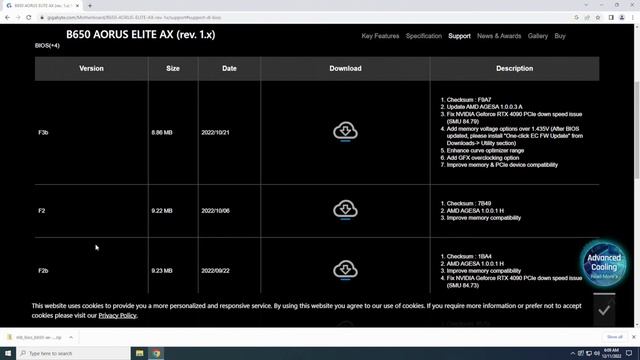
Task: Click the Windows taskbar search box
Action: (73, 353)
